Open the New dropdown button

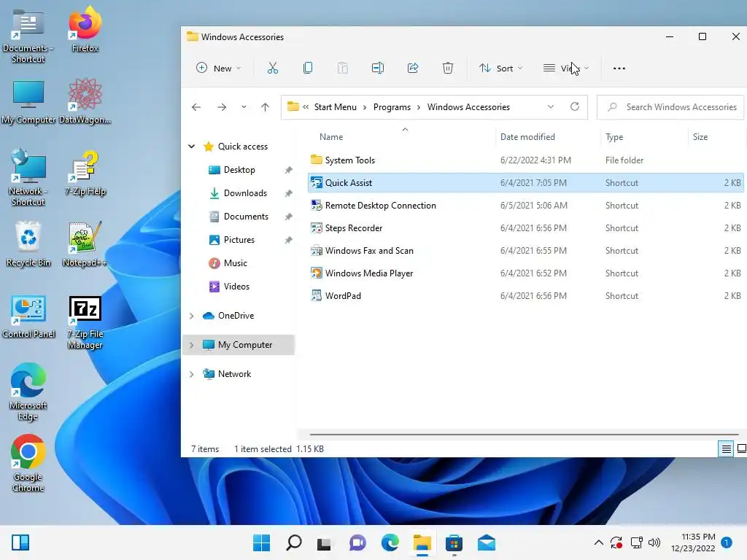point(219,68)
